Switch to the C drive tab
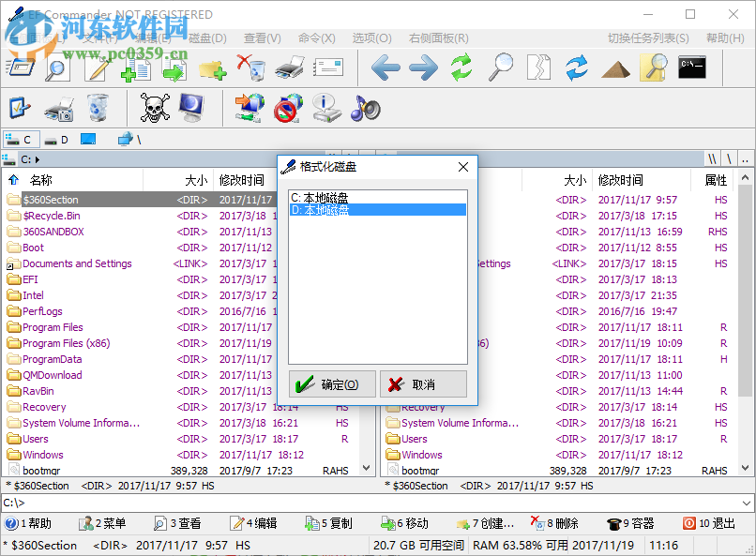The width and height of the screenshot is (756, 556). tap(21, 138)
